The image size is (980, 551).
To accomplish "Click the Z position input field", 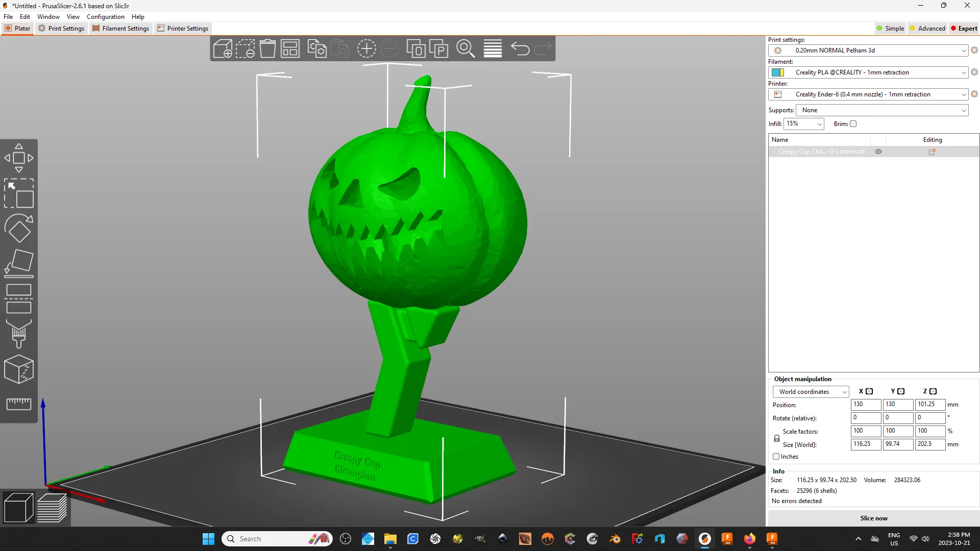I will click(929, 405).
